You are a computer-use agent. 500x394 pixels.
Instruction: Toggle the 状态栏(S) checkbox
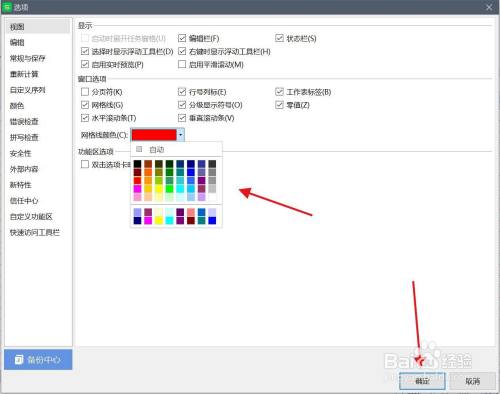coord(279,38)
